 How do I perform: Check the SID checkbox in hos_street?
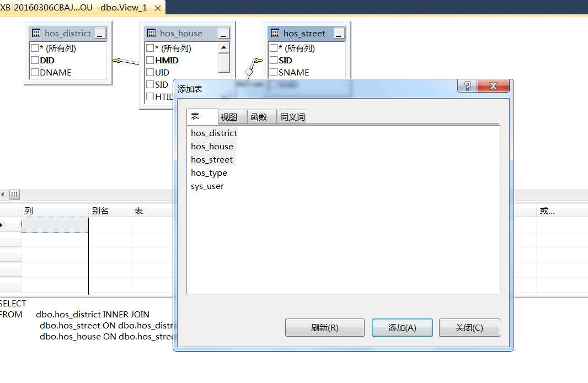click(274, 60)
